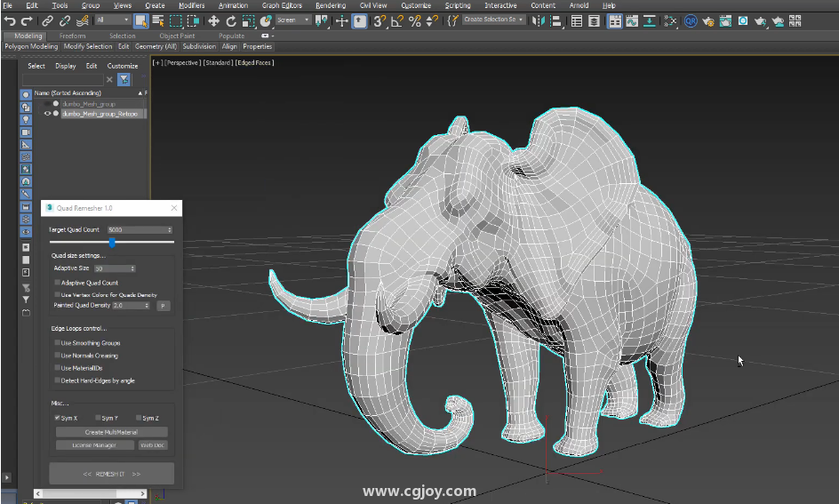Click the REMESH IT button

(x=111, y=474)
